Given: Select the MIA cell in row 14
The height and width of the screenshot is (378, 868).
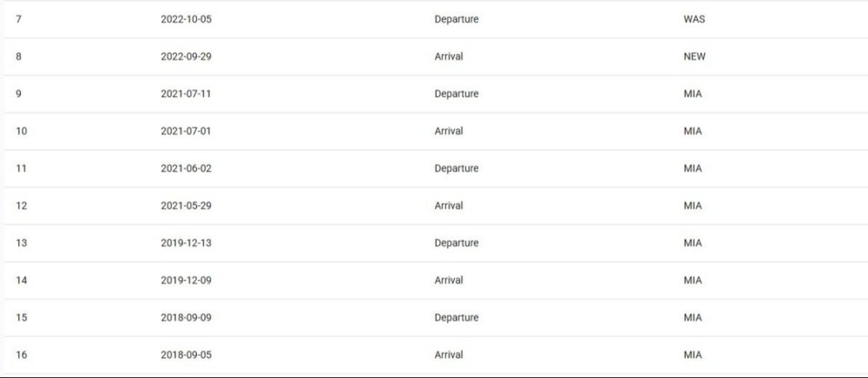Looking at the screenshot, I should pos(693,281).
